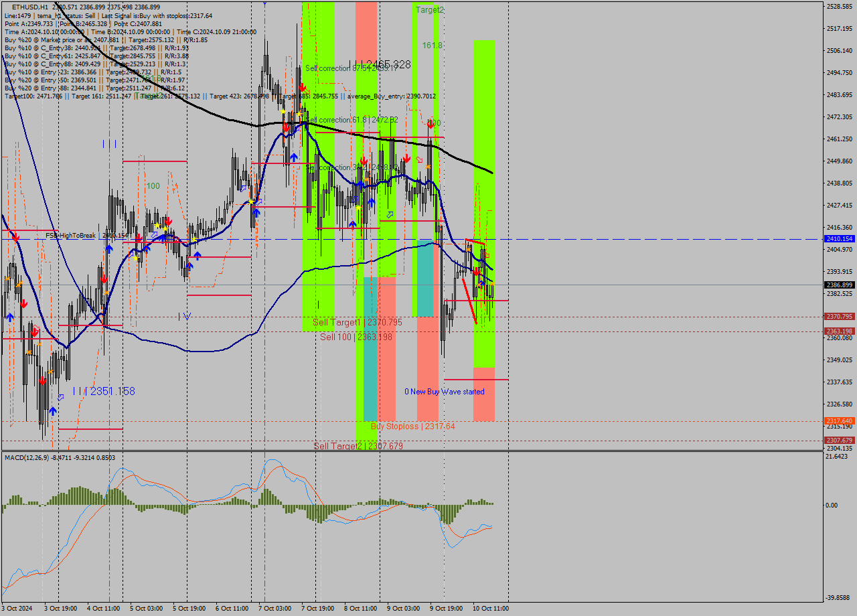Select the 'Sell Target1 | 2370.795' chart label
Viewport: 857px width, 616px height.
point(358,323)
